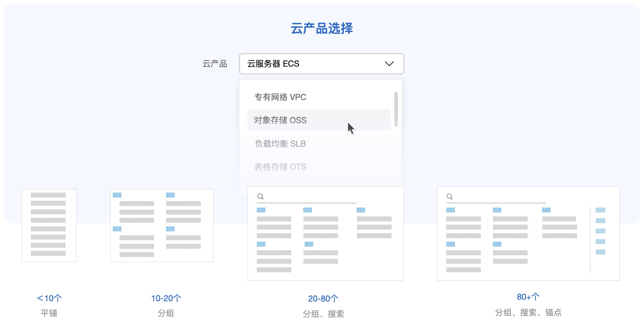
Task: Click top anchor marker in 80+个 thumbnail
Action: coord(600,210)
